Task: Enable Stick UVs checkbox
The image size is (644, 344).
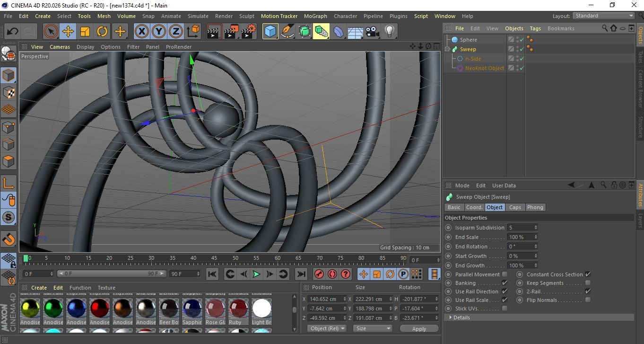Action: [x=505, y=309]
